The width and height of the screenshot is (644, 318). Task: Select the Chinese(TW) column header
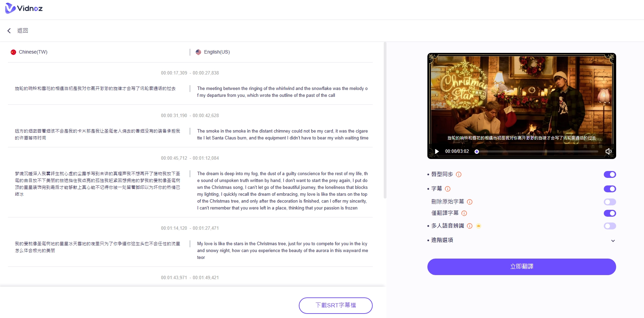(33, 52)
